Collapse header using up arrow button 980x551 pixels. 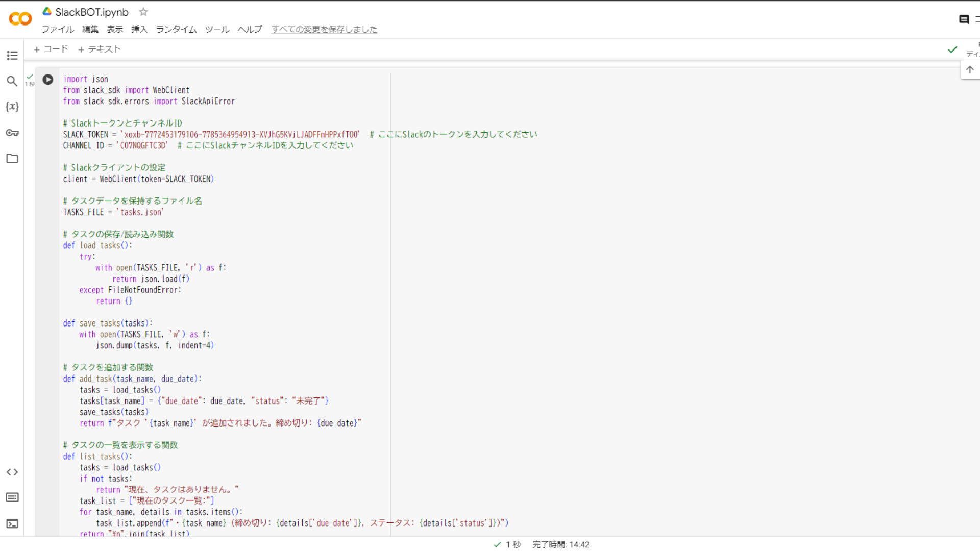click(x=970, y=70)
